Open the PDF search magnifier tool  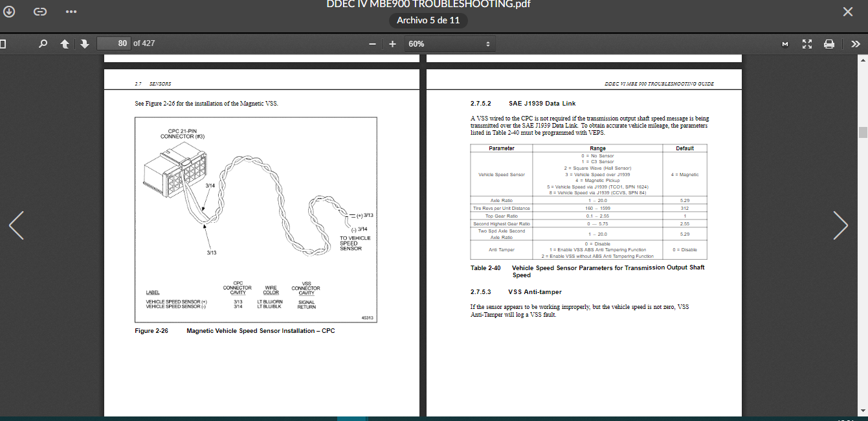43,44
